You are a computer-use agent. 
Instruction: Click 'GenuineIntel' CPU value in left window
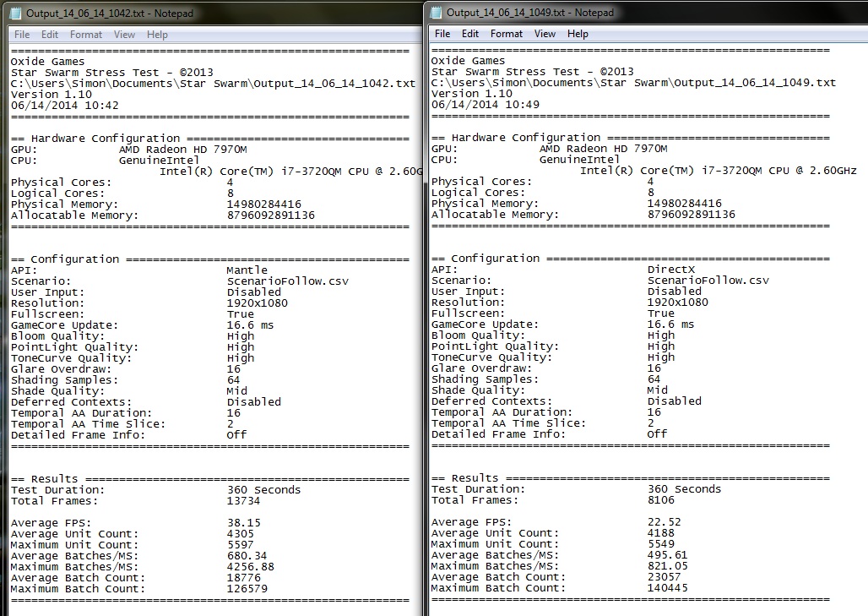pyautogui.click(x=159, y=161)
